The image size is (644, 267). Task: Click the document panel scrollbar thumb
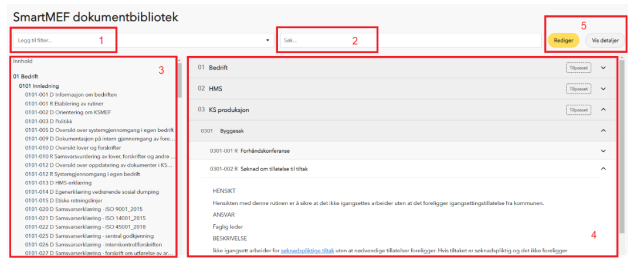(x=622, y=146)
